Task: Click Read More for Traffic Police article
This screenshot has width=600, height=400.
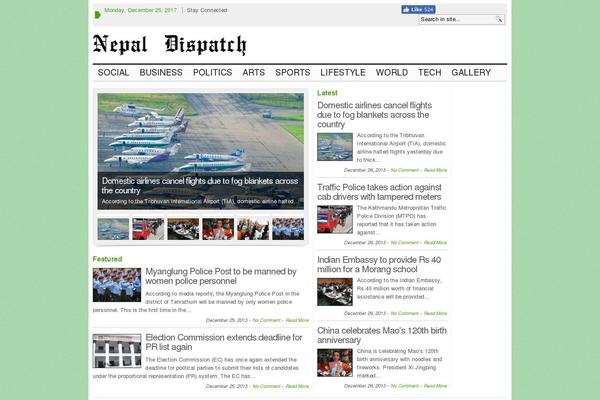Action: coord(435,243)
